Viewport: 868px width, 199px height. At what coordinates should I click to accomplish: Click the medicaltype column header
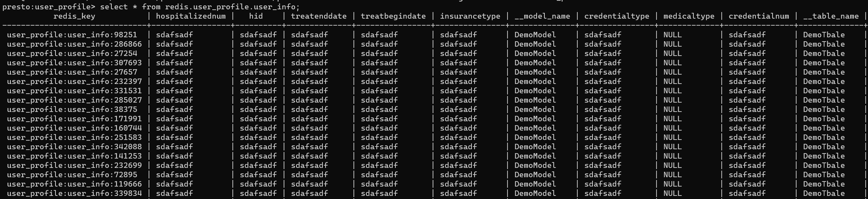pos(689,16)
